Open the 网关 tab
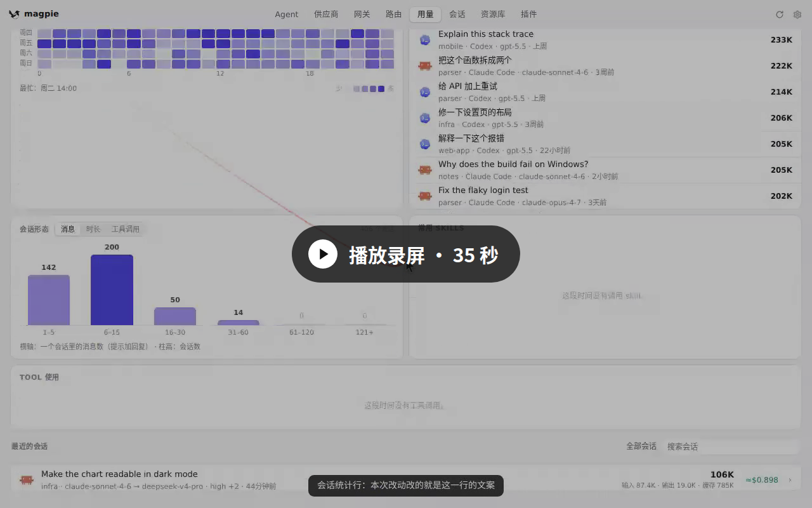 [x=362, y=14]
